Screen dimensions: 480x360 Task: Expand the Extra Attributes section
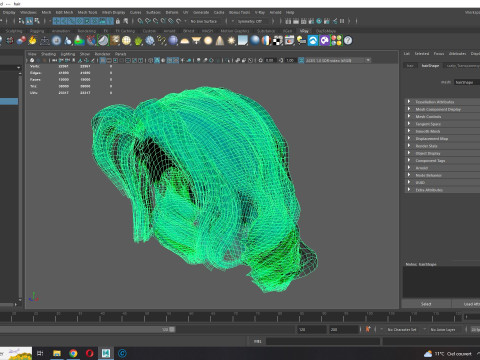(442, 190)
